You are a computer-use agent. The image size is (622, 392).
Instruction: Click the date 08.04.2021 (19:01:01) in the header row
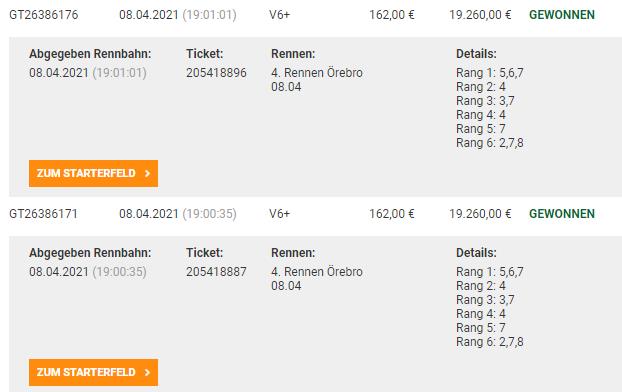point(178,15)
